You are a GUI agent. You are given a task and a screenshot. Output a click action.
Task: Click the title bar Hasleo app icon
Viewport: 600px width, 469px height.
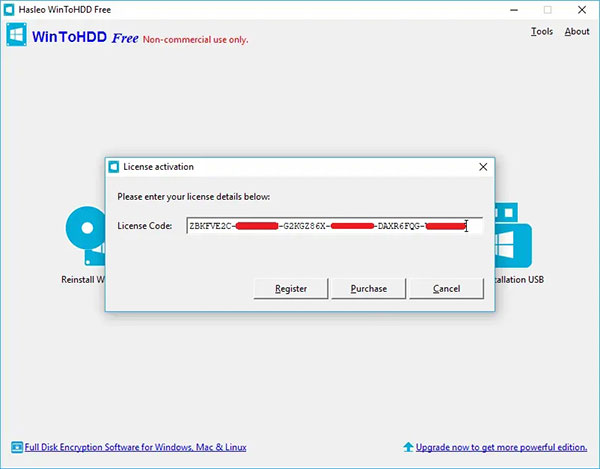pos(9,10)
